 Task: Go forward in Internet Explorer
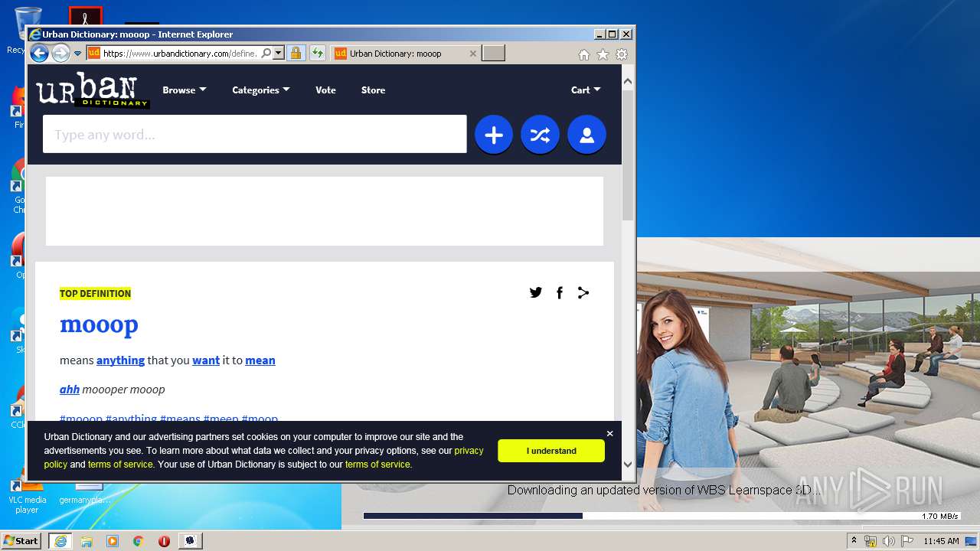pos(60,53)
